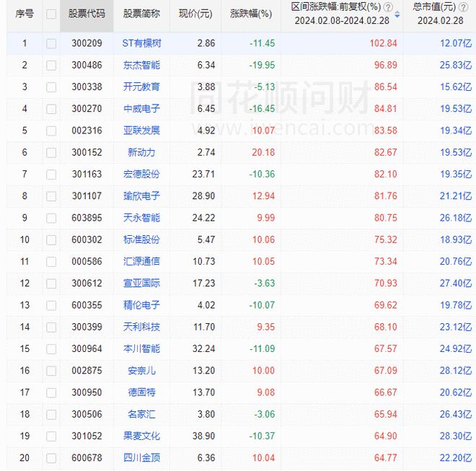Open stock link ST有棵树
This screenshot has width=476, height=471.
pyautogui.click(x=141, y=43)
